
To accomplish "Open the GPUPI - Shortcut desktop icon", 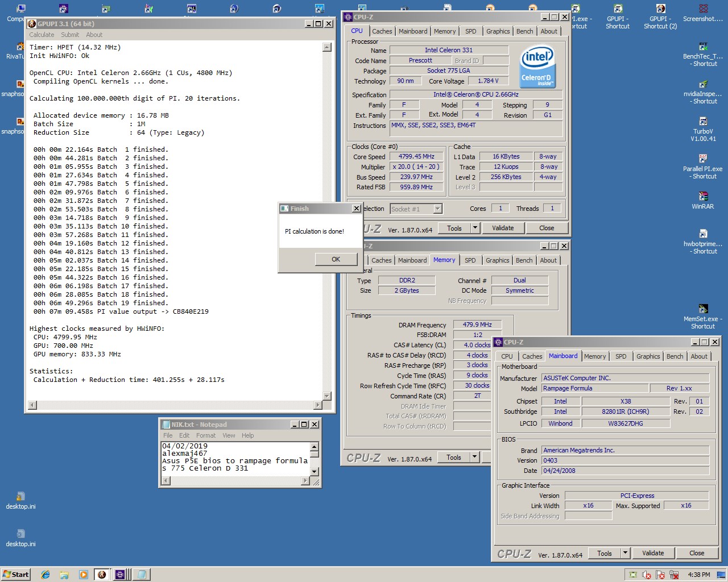I will tap(618, 16).
